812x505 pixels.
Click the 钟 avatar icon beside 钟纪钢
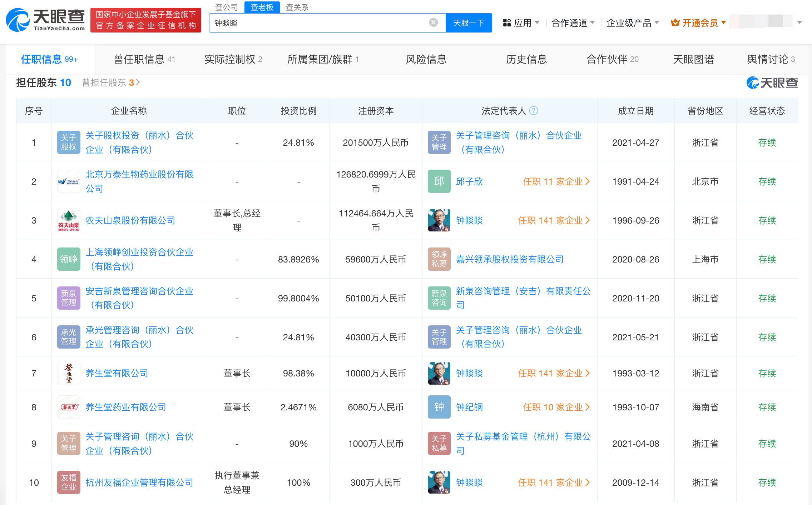pos(439,407)
